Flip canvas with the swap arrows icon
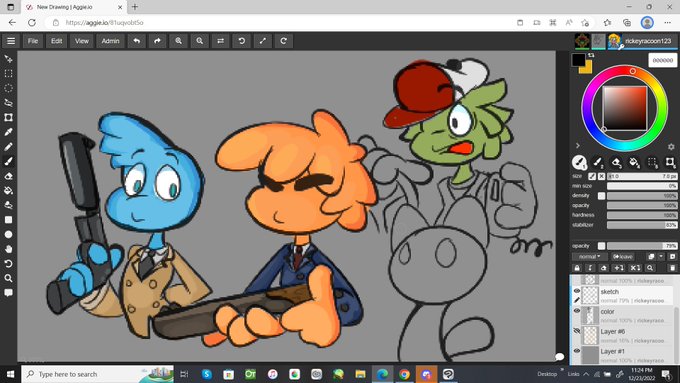Image resolution: width=680 pixels, height=383 pixels. point(220,41)
